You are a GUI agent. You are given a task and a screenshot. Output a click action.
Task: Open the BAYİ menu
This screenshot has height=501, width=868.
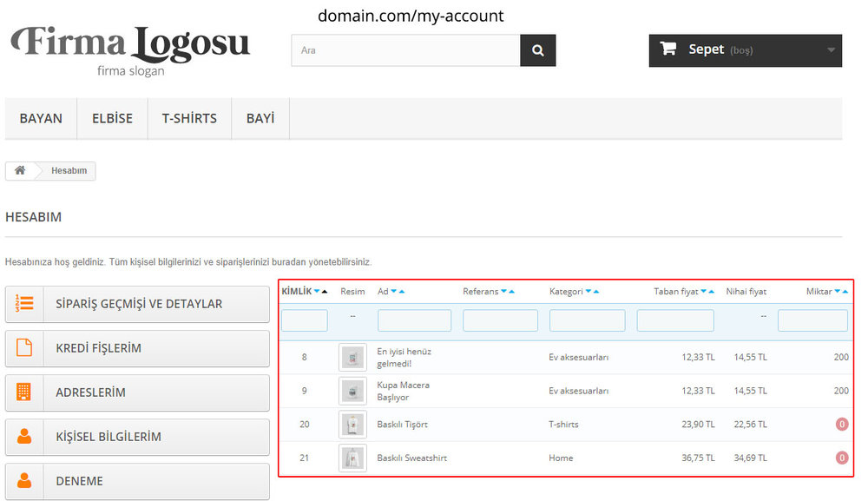[x=260, y=118]
